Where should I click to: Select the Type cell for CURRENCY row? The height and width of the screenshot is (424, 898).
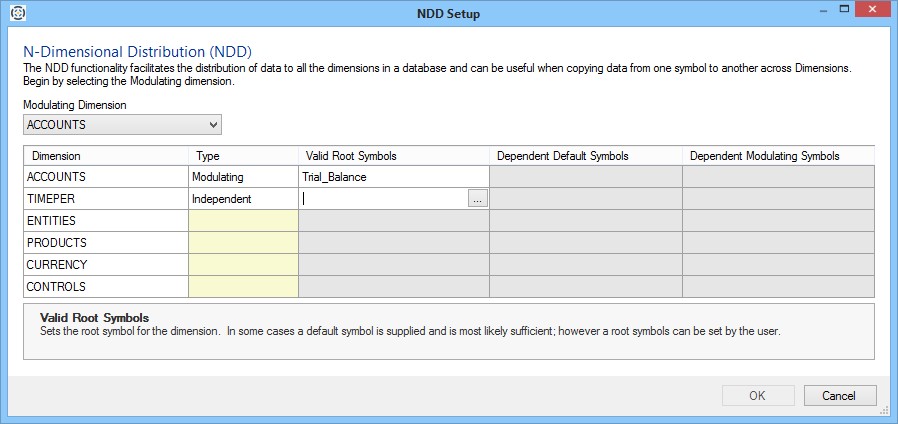pyautogui.click(x=243, y=265)
